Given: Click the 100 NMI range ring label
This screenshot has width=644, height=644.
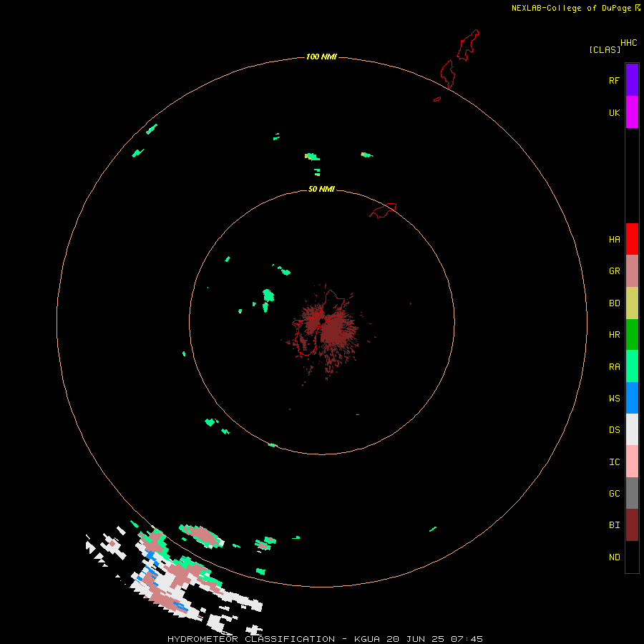Looking at the screenshot, I should [x=321, y=57].
